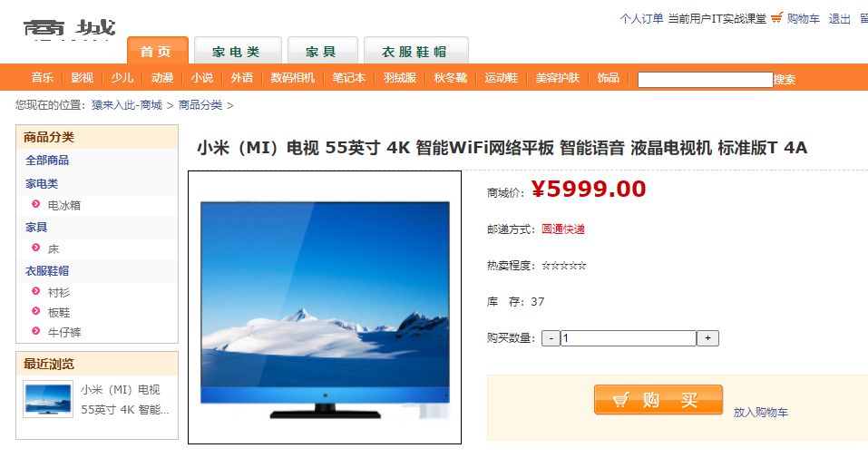
Task: Select the 首页 tab
Action: coord(158,51)
